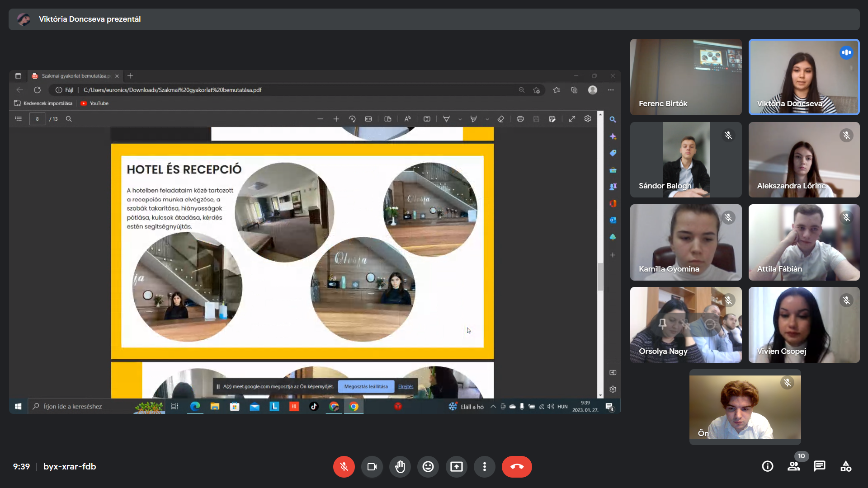Screen dimensions: 868x488
Task: Click the Elrejtés link
Action: tap(406, 387)
